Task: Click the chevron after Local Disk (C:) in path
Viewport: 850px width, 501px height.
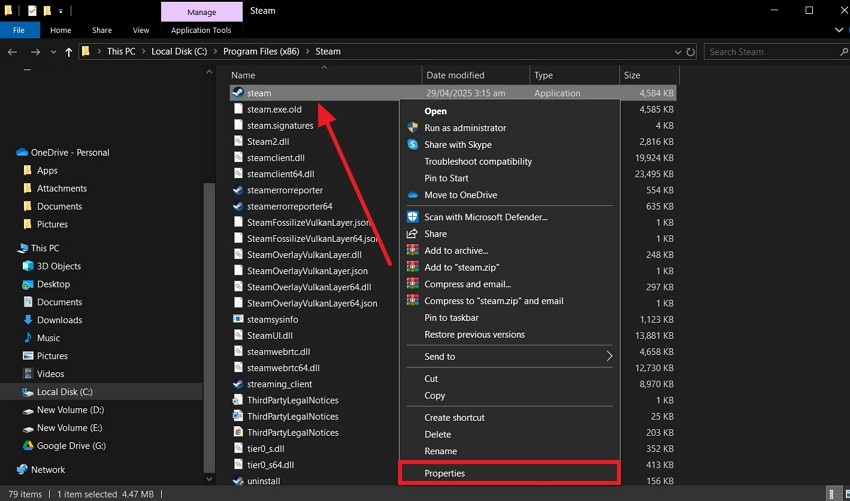Action: coord(215,52)
